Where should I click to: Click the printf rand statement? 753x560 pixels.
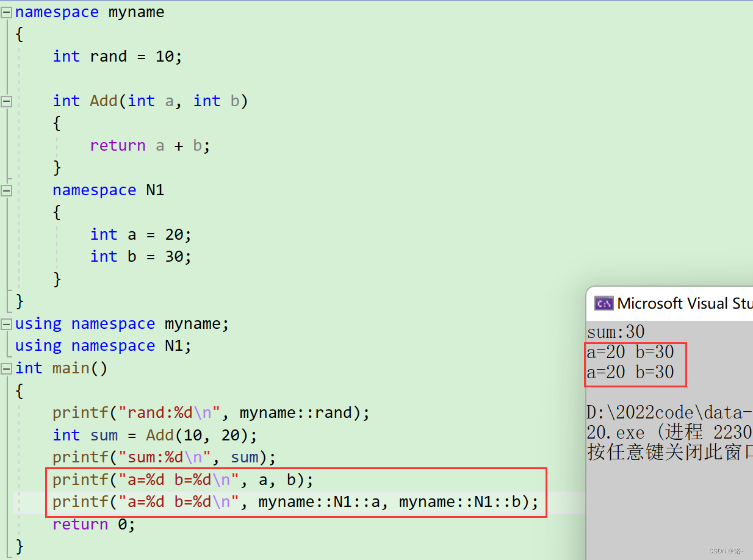[211, 412]
